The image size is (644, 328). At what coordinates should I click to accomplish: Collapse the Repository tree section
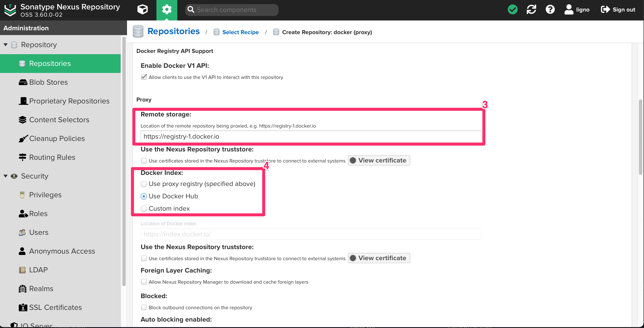click(x=6, y=45)
